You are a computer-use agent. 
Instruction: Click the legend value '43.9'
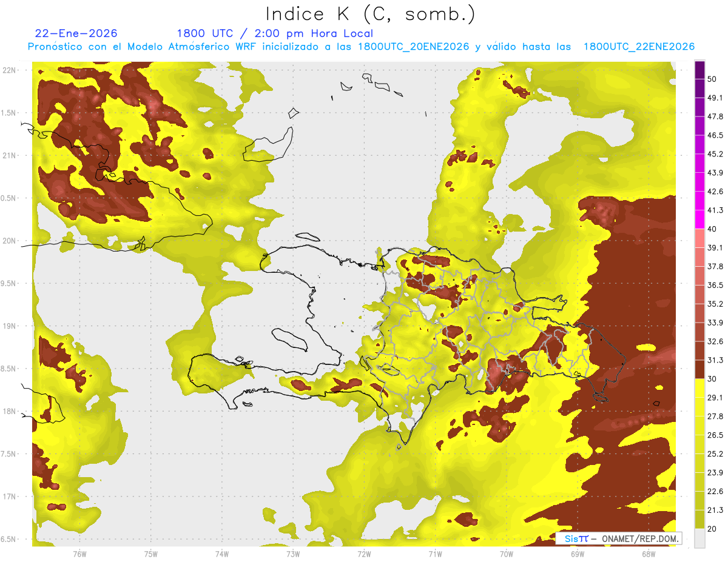click(715, 173)
